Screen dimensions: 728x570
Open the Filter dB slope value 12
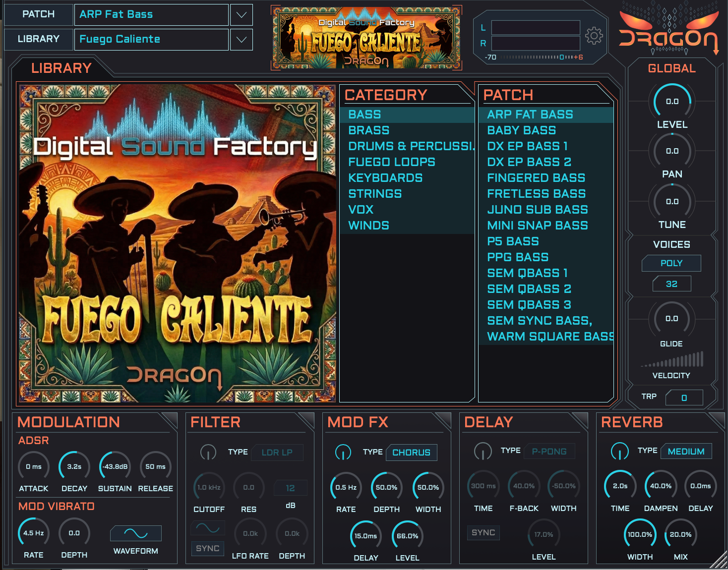click(x=291, y=488)
